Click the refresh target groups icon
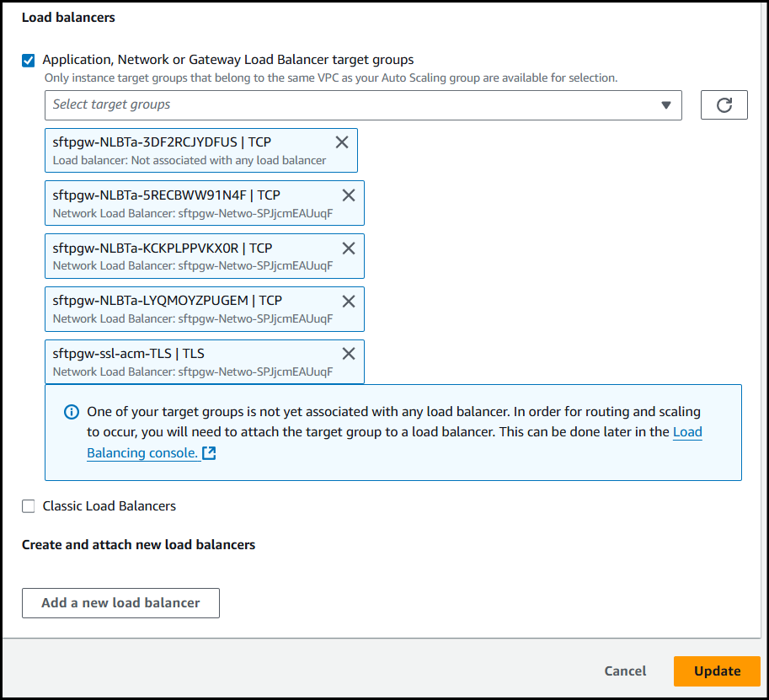 [x=724, y=105]
